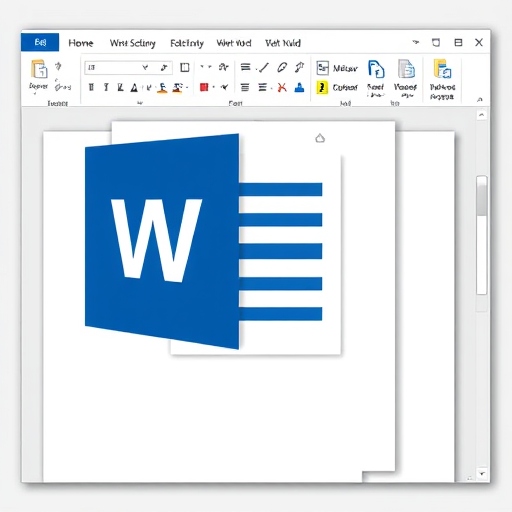Click the small brush icon beside the clipboard
Viewport: 512px width, 512px height.
(59, 66)
